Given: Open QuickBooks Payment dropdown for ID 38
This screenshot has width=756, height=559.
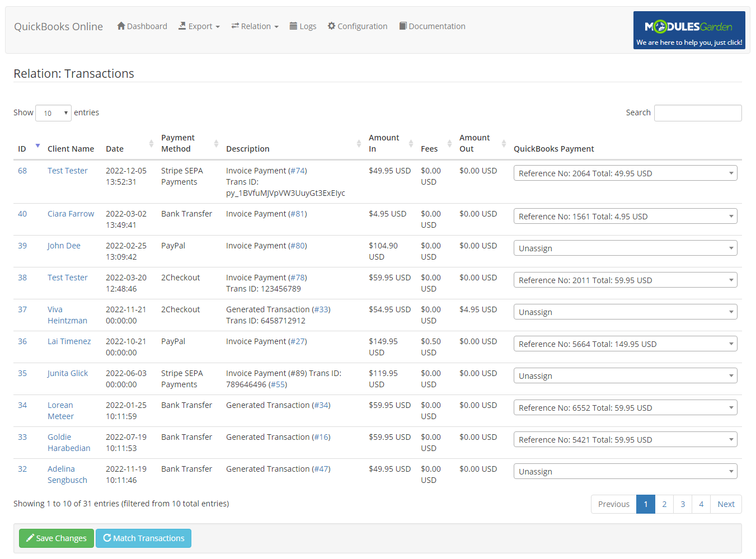Looking at the screenshot, I should 625,280.
